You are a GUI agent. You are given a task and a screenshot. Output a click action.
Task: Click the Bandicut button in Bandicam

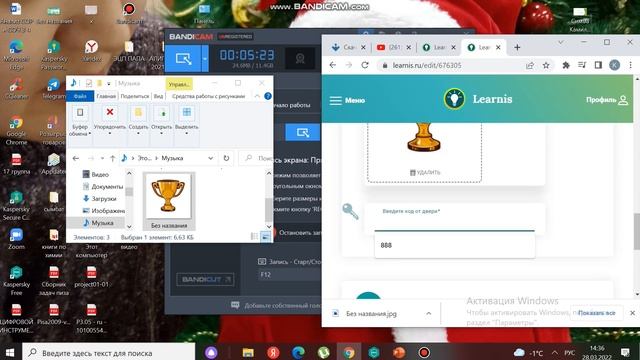coord(205,279)
